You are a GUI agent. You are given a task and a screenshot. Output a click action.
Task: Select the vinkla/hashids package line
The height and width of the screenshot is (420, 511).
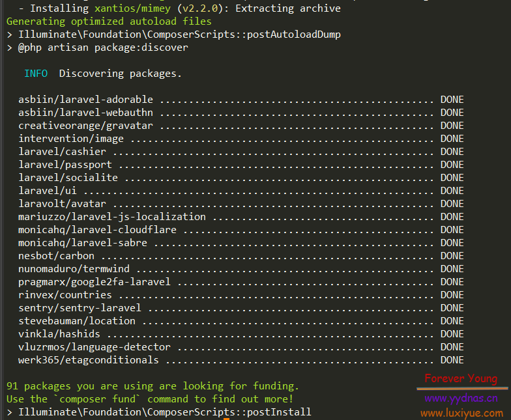point(241,334)
